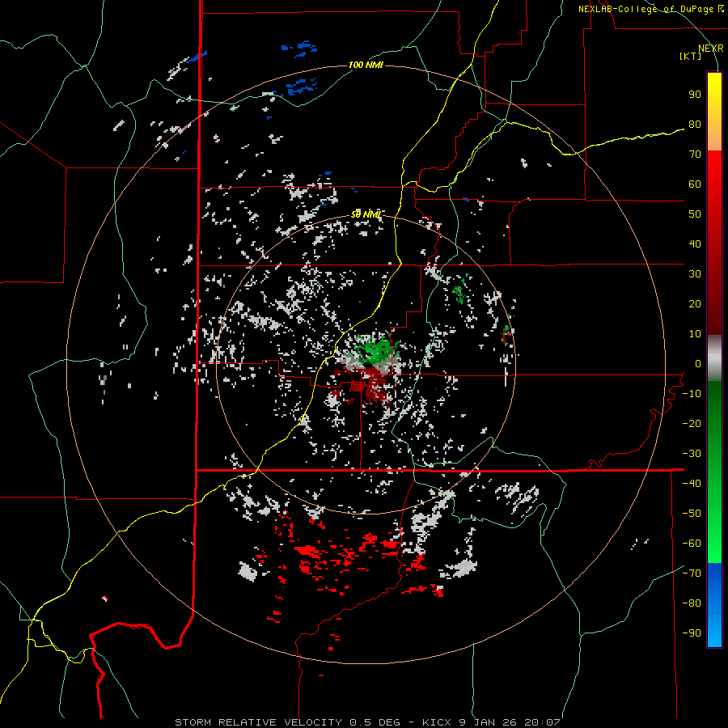Click the -50 value on the velocity scale

692,514
